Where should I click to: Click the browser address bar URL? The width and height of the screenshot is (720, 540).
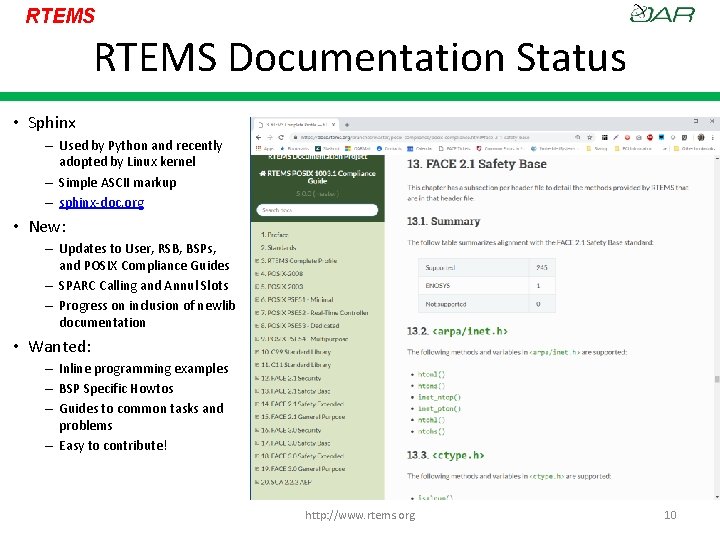[415, 137]
